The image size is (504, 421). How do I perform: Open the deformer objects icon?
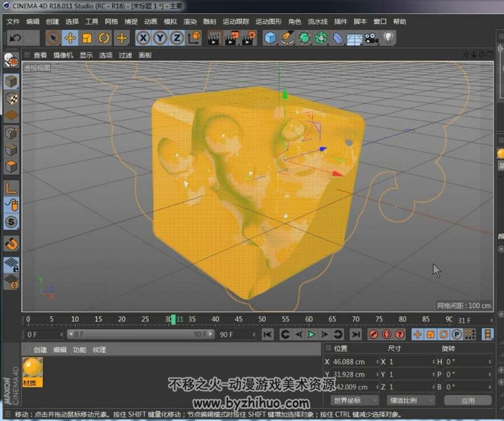tap(338, 38)
